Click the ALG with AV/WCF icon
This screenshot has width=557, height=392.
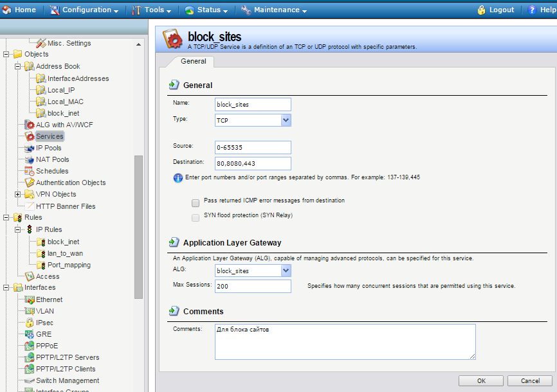click(x=30, y=125)
